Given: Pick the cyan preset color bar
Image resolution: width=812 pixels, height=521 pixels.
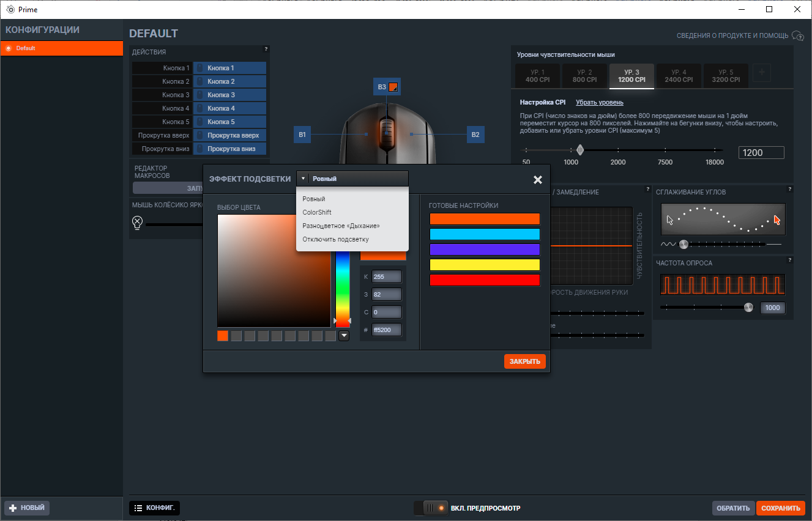Looking at the screenshot, I should coord(485,234).
